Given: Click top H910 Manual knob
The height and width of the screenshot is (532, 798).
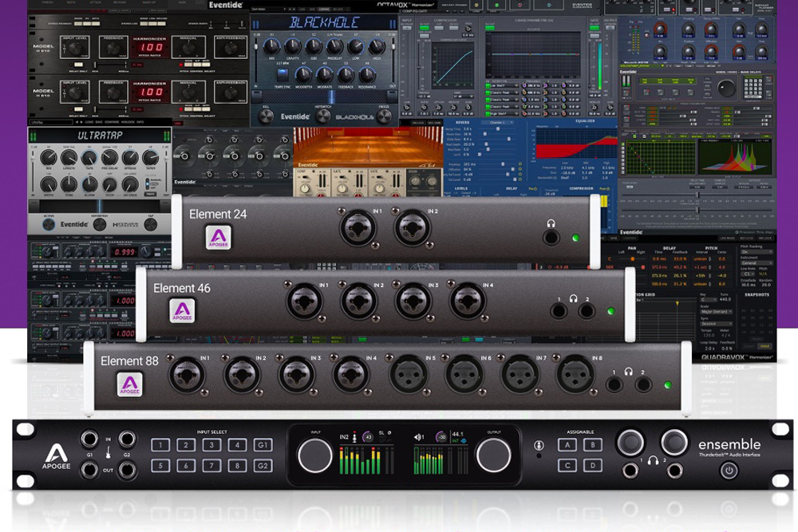Looking at the screenshot, I should point(188,49).
